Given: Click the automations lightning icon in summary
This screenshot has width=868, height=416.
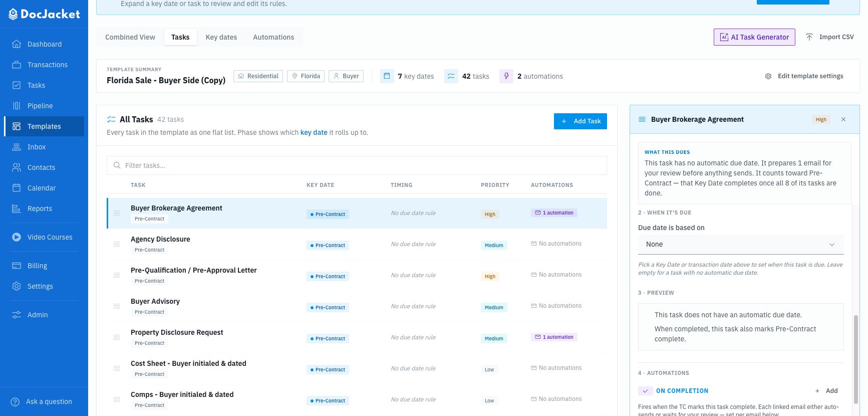Looking at the screenshot, I should click(x=506, y=76).
